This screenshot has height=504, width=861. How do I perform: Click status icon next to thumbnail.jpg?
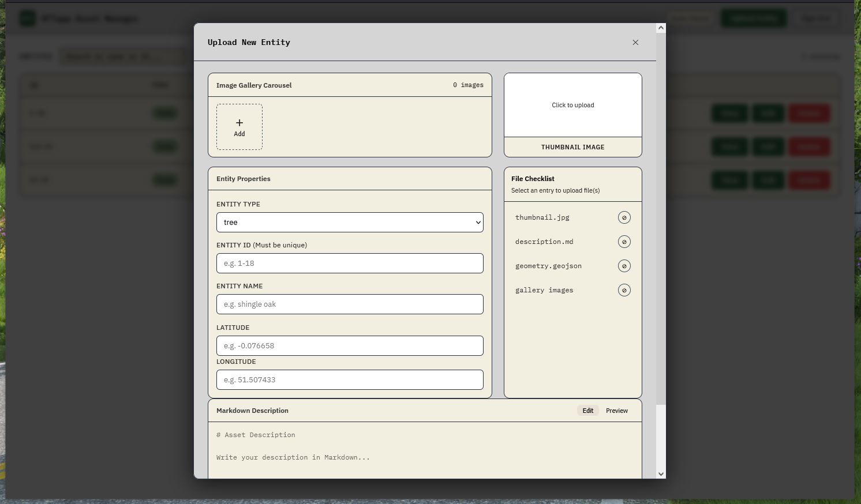click(x=624, y=217)
